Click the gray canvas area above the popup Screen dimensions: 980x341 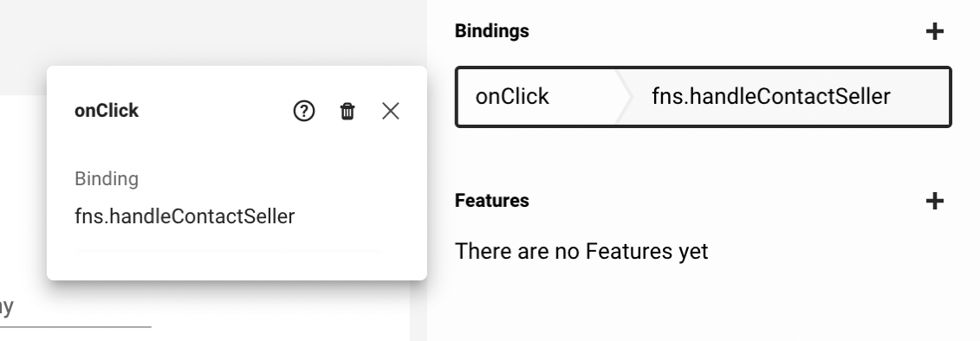212,31
